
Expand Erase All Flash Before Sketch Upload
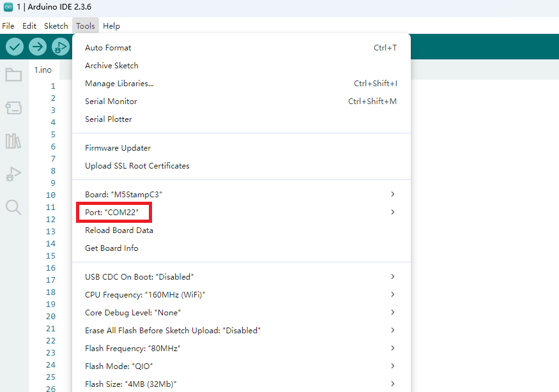coord(241,330)
